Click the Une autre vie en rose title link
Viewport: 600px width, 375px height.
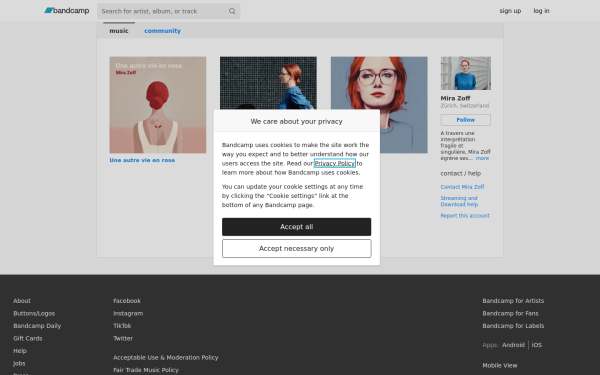click(x=142, y=160)
